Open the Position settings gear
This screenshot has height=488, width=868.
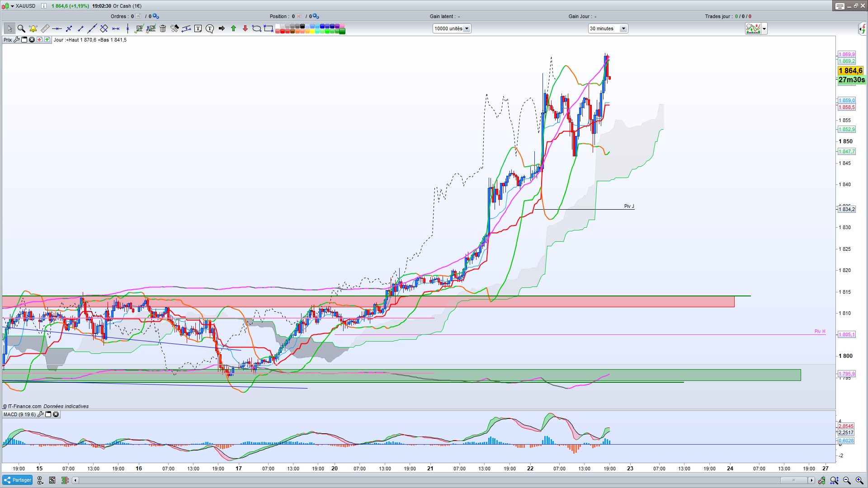click(316, 16)
